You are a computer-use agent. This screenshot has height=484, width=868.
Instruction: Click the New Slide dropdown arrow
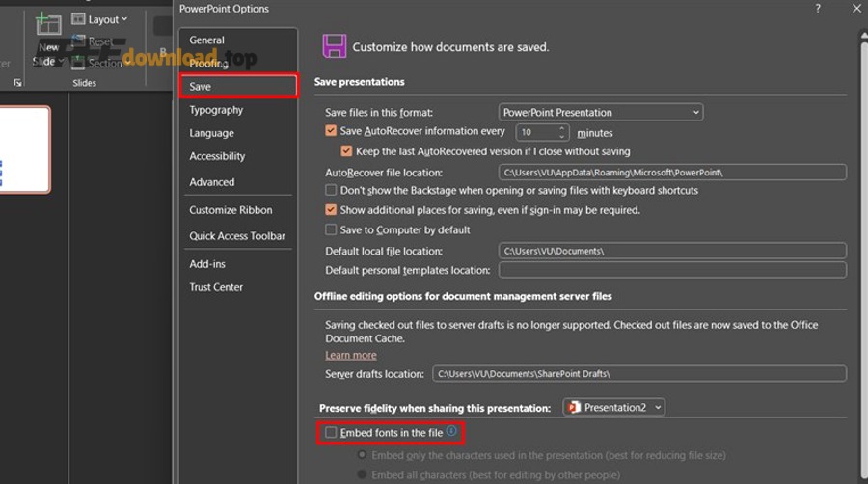pos(62,61)
